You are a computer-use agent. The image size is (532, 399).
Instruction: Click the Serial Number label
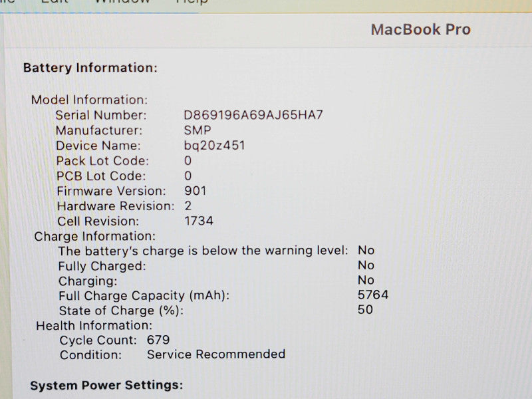[x=101, y=115]
